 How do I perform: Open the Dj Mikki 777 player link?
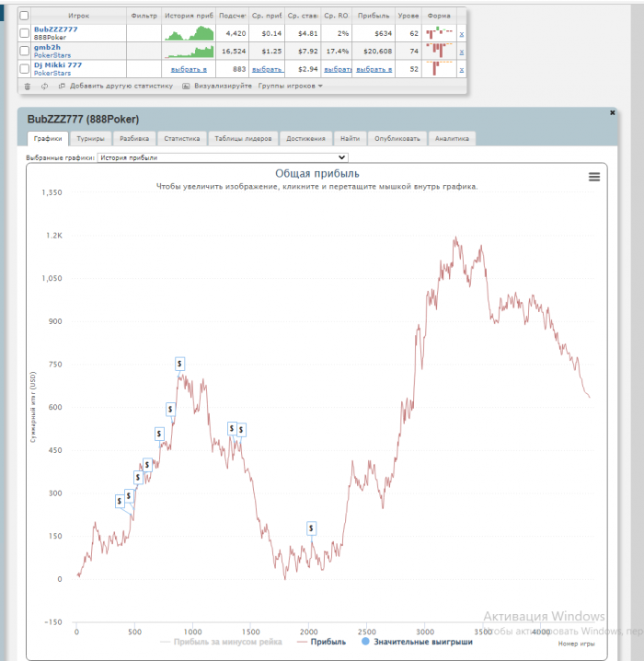click(x=58, y=65)
